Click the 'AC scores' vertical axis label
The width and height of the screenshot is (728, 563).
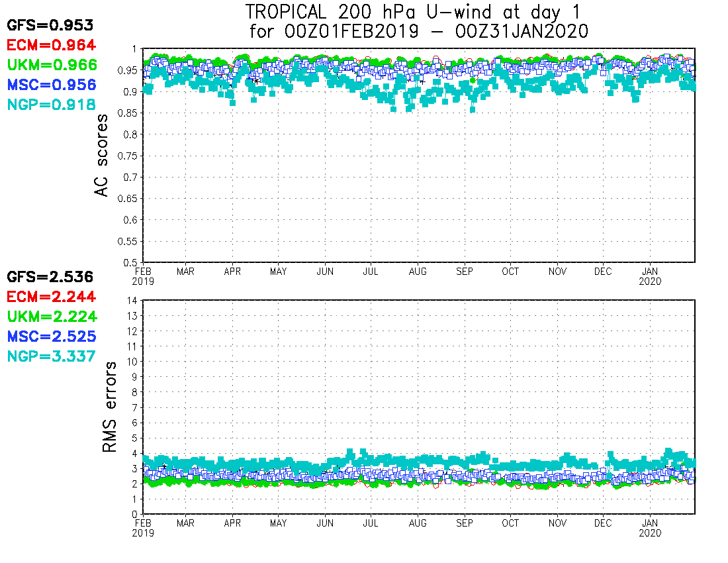pyautogui.click(x=101, y=155)
